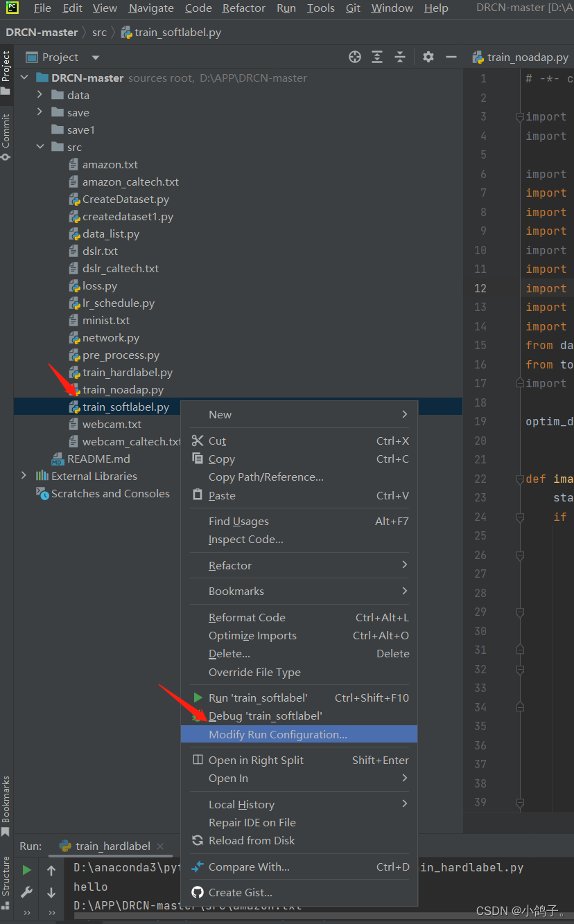Screen dimensions: 574x924
Task: Expand the save folder
Action: click(40, 112)
